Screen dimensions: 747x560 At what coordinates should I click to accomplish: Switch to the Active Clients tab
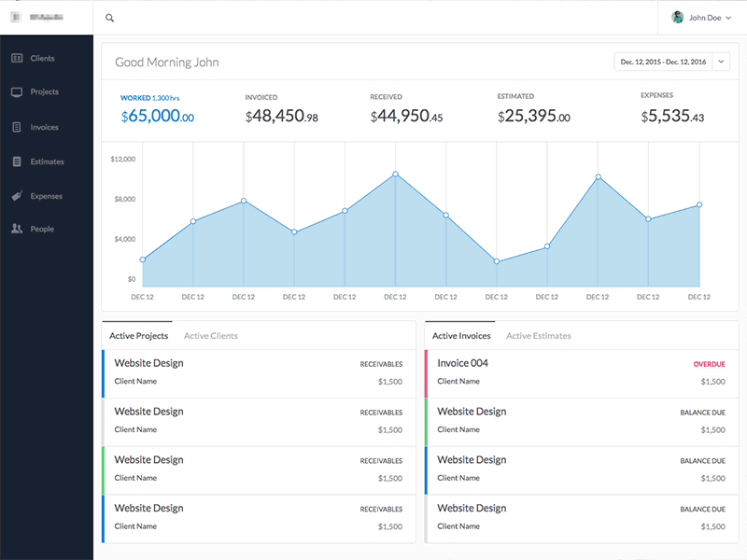point(209,335)
